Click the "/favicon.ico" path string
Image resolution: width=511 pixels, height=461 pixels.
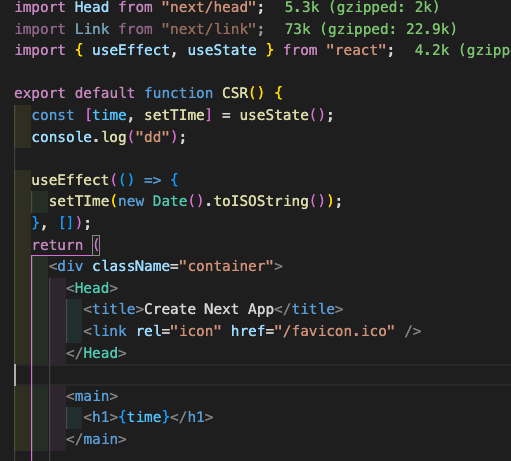tap(334, 331)
